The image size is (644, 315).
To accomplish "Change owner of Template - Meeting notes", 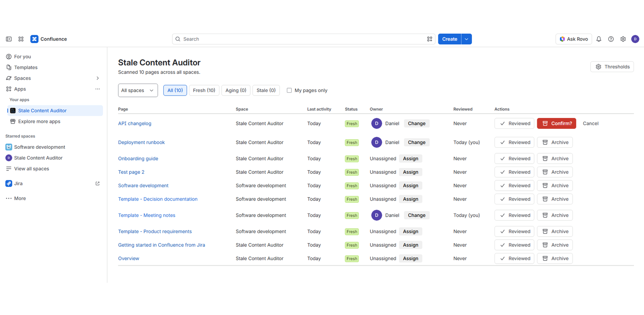I will [x=416, y=215].
